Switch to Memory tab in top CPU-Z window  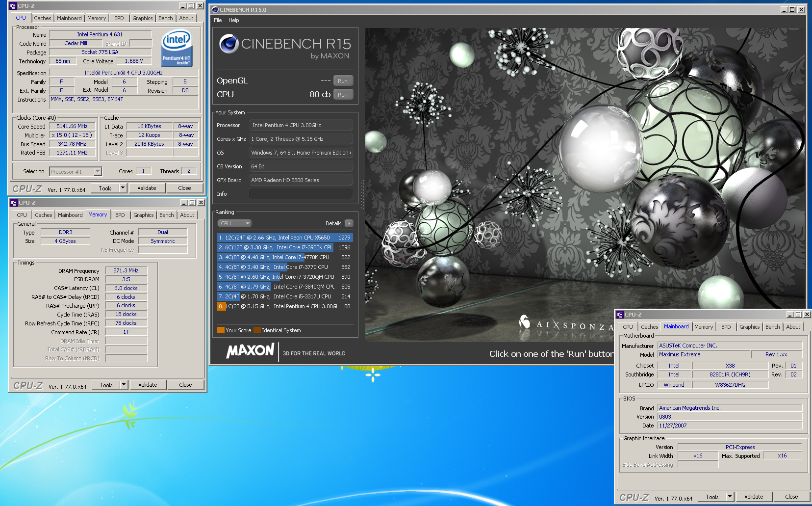coord(97,18)
